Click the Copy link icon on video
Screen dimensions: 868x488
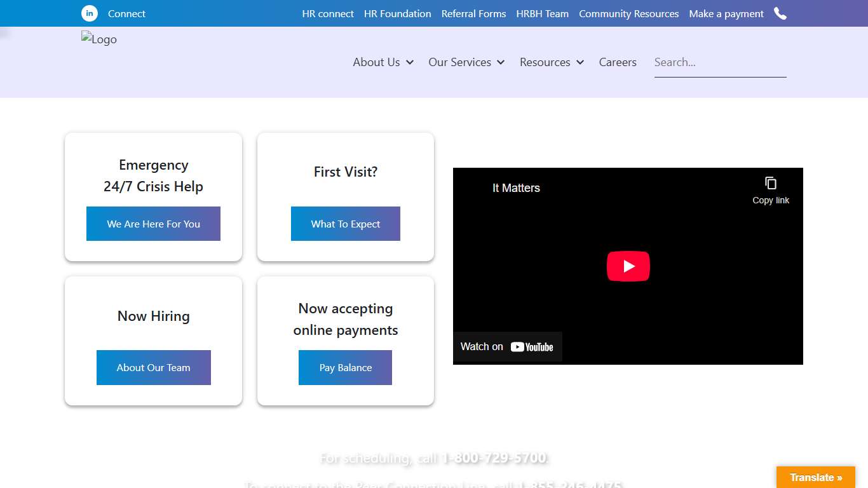[x=771, y=184]
